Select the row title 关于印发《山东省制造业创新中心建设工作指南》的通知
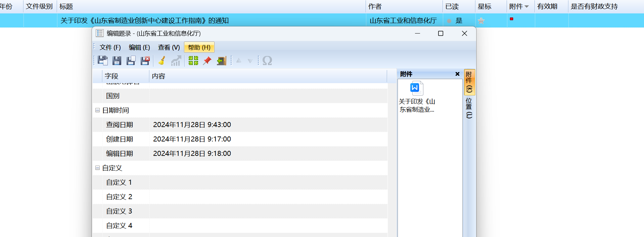 click(x=145, y=21)
